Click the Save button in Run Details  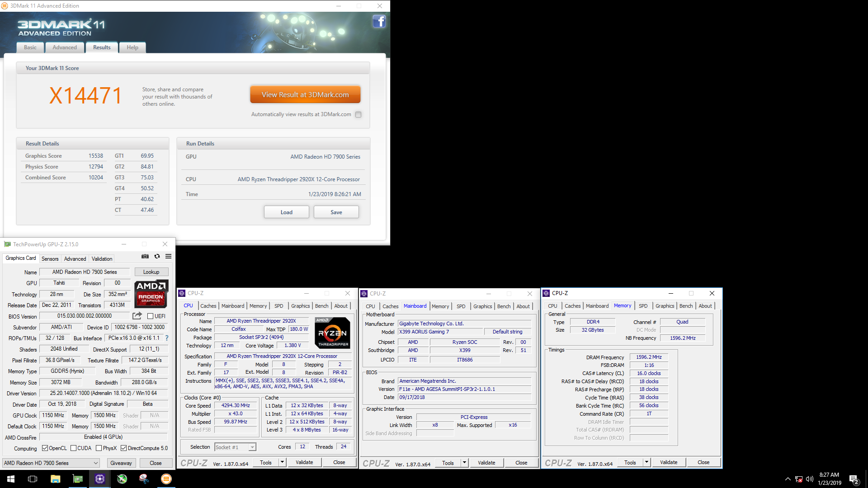[x=336, y=212]
